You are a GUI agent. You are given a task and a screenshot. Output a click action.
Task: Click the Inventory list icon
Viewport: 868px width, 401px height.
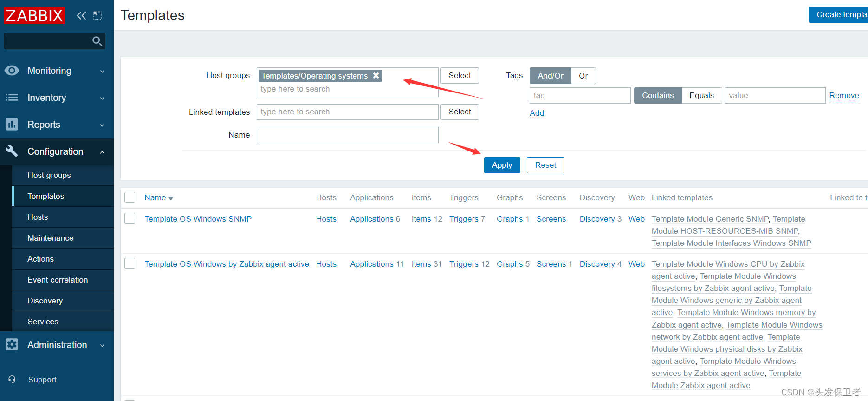(12, 98)
